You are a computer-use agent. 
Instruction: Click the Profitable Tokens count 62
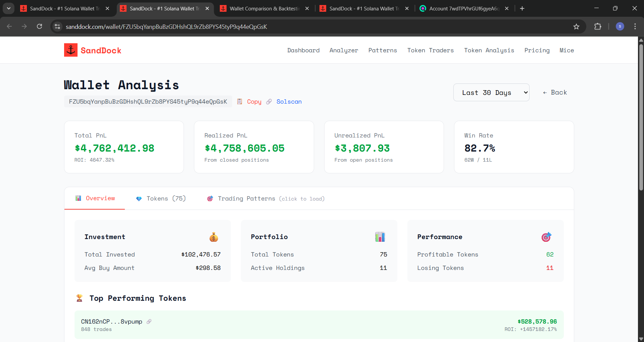pyautogui.click(x=550, y=254)
